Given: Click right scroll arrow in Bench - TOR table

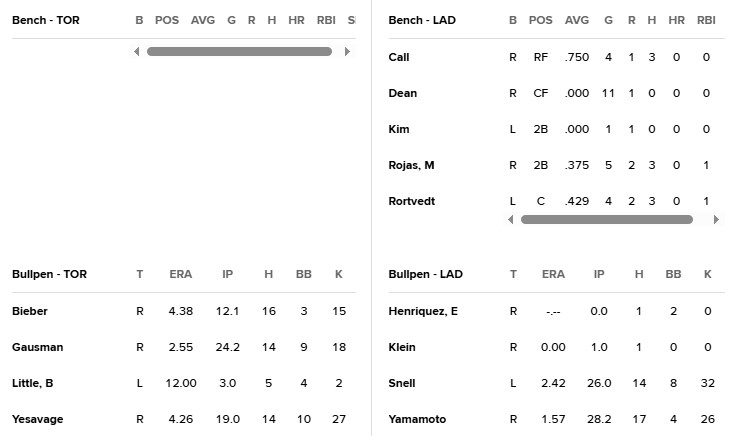Looking at the screenshot, I should pos(347,52).
